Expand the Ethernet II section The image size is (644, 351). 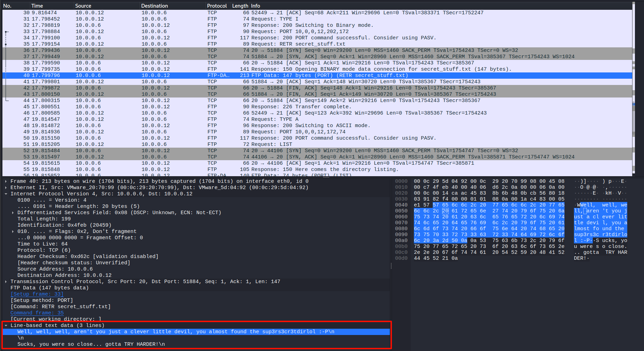[x=6, y=188]
